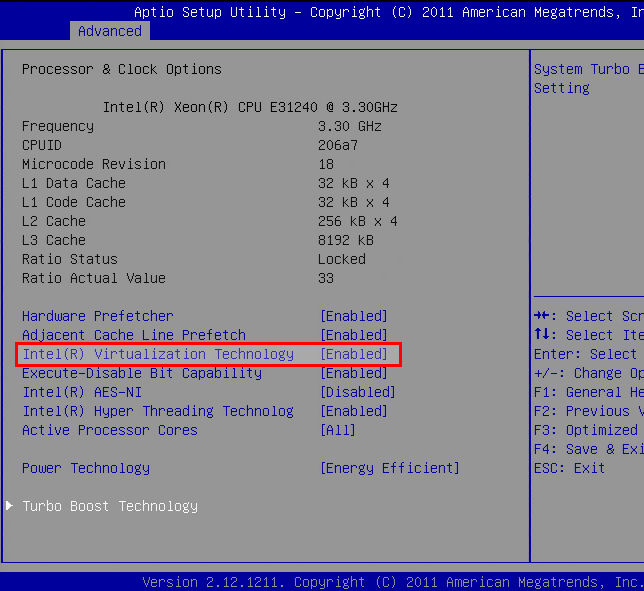Click the [All] value for Active Processor Cores

pyautogui.click(x=338, y=430)
